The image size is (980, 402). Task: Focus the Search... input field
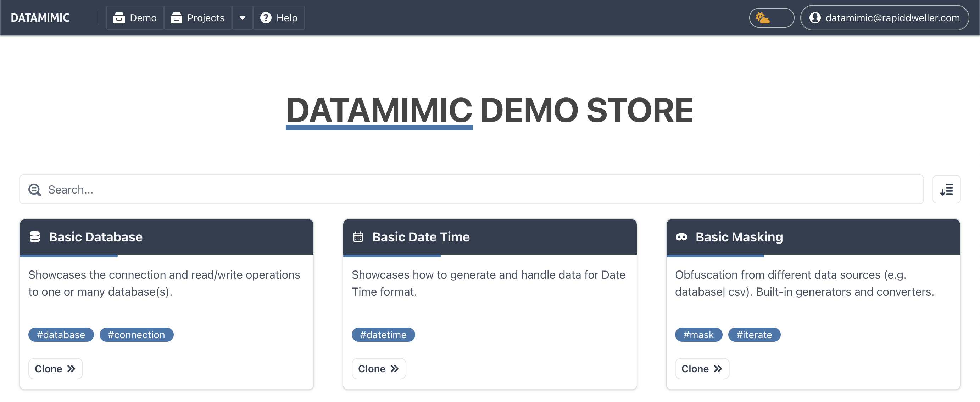pos(471,189)
